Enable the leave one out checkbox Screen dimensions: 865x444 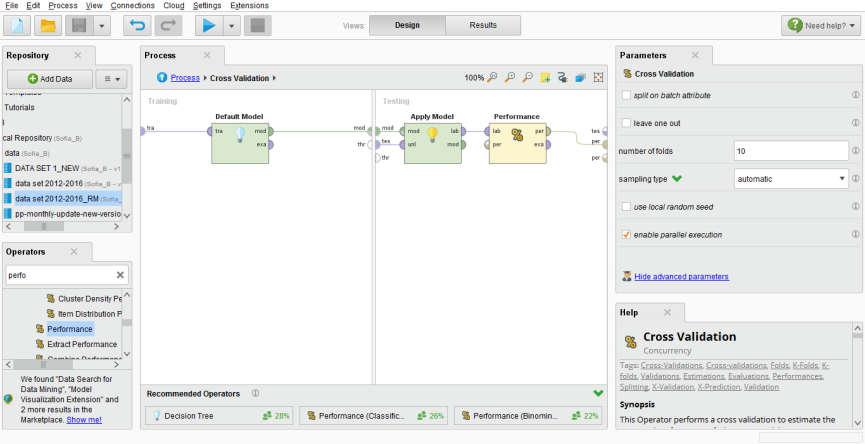coord(626,123)
